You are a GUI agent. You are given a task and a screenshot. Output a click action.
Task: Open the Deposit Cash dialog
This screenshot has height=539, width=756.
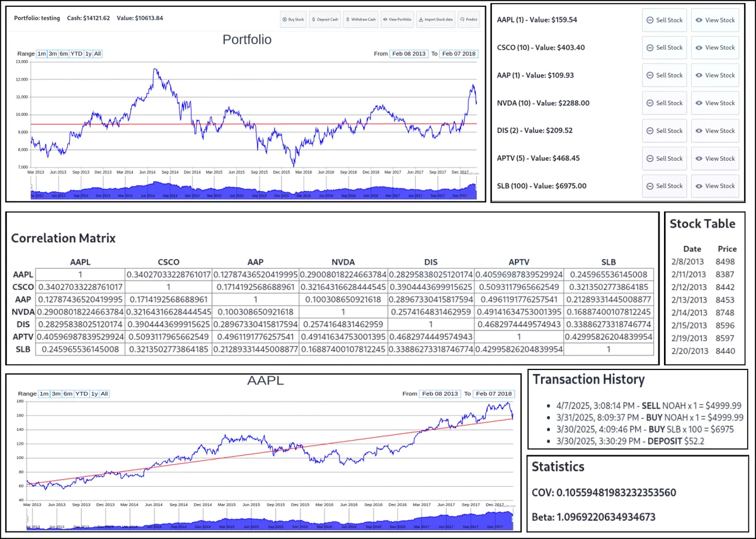(325, 20)
